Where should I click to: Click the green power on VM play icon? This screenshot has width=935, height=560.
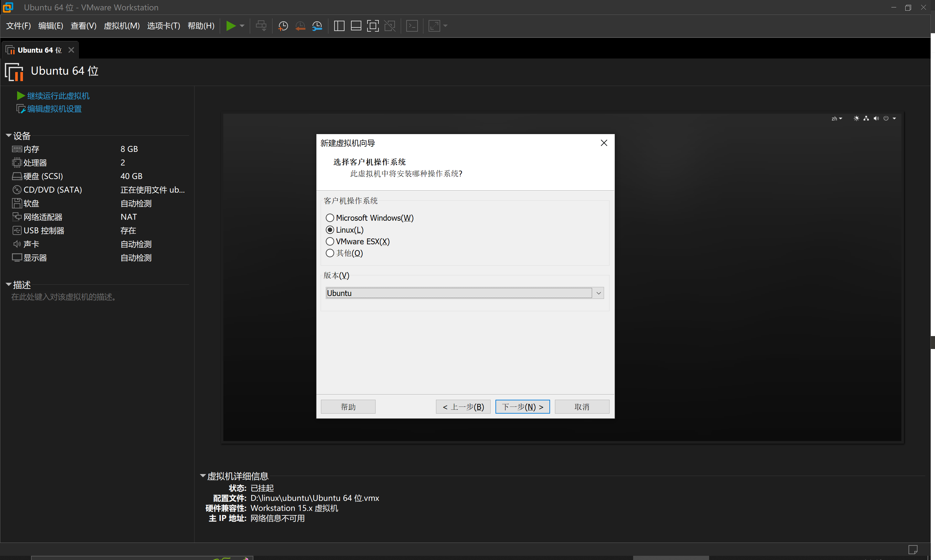(230, 26)
